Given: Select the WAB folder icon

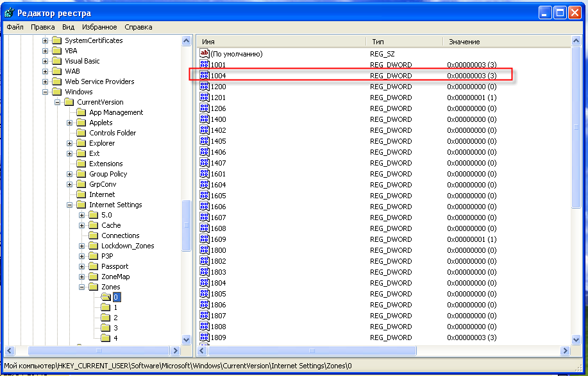Looking at the screenshot, I should point(56,71).
